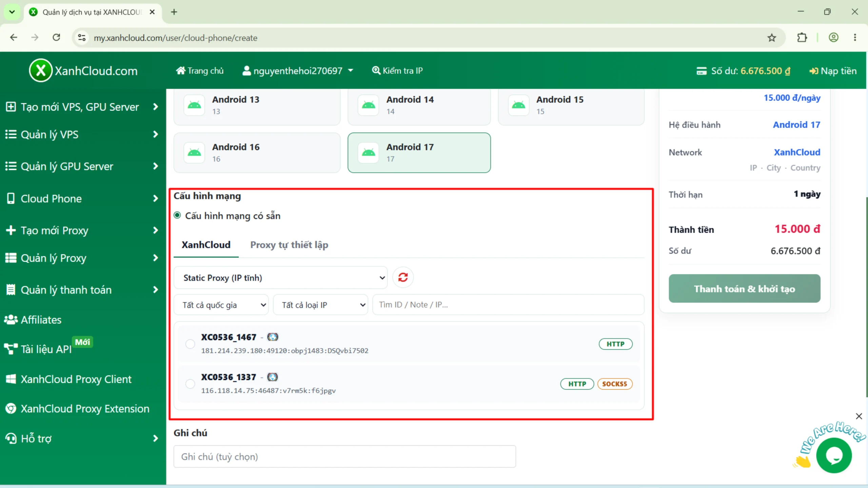This screenshot has height=488, width=868.
Task: Click the Tìm ID / Note / IP search field
Action: click(x=508, y=305)
